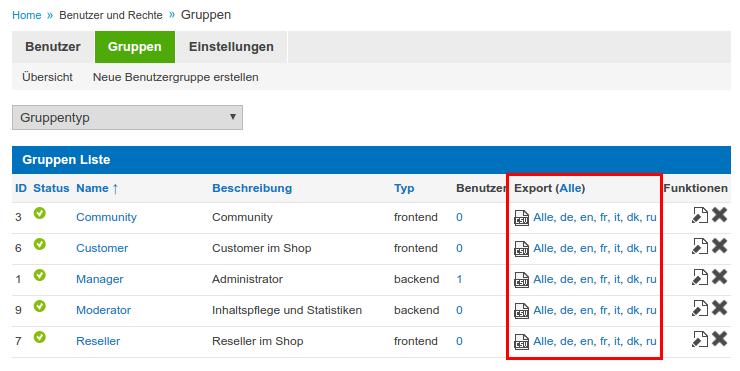
Task: Go to Home in breadcrumb
Action: click(26, 15)
